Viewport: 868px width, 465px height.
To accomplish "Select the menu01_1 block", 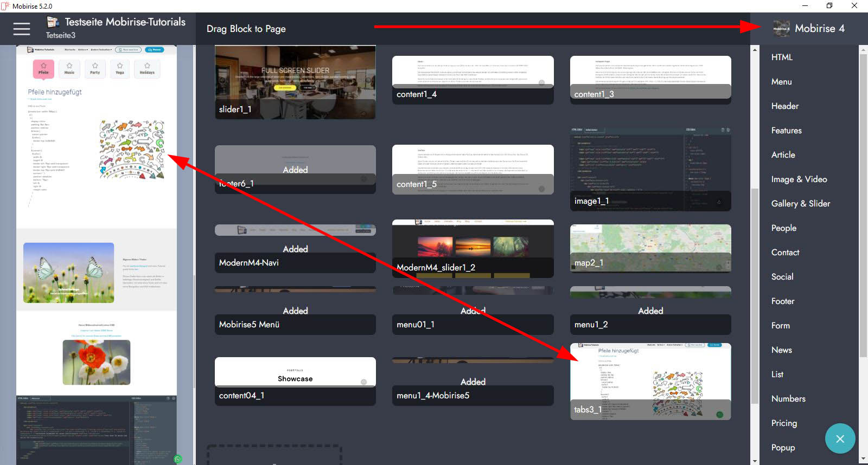I will click(x=473, y=311).
